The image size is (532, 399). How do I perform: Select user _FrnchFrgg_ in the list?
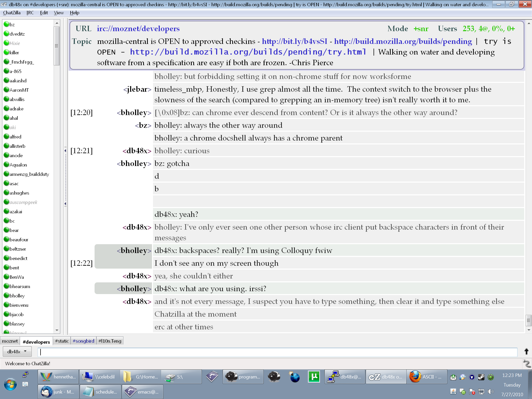pyautogui.click(x=22, y=62)
